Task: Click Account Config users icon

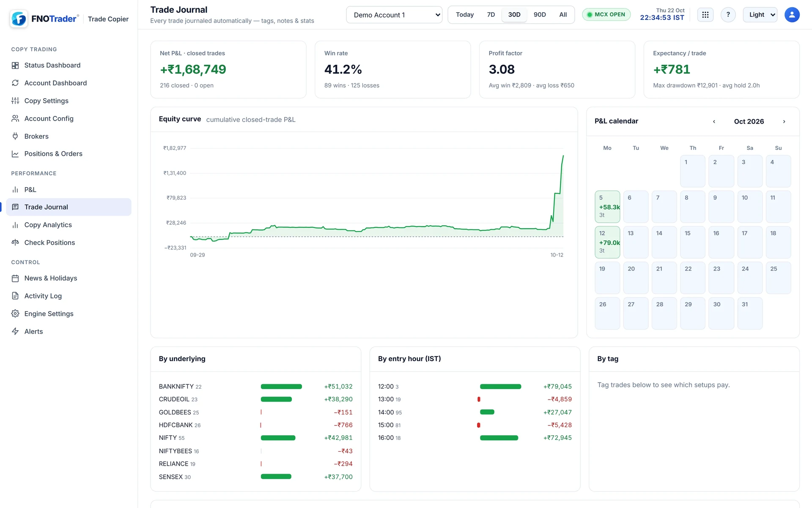Action: click(15, 119)
